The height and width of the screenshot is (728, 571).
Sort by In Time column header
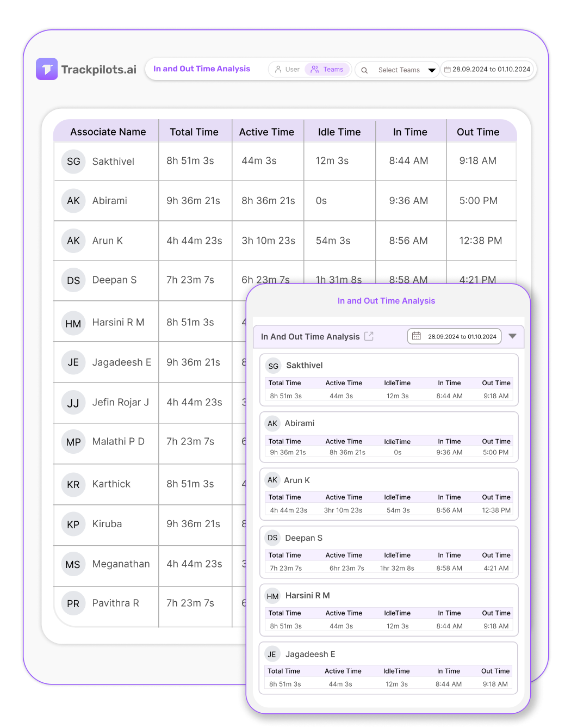[410, 132]
